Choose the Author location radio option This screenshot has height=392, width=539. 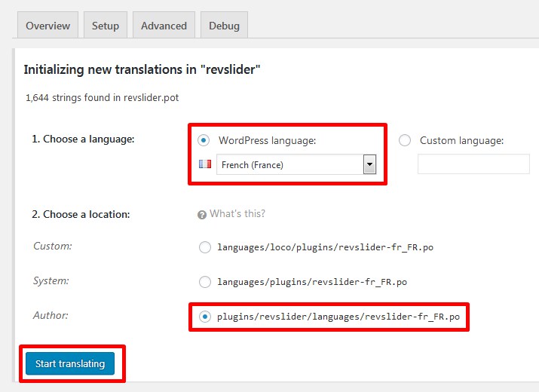click(x=205, y=317)
